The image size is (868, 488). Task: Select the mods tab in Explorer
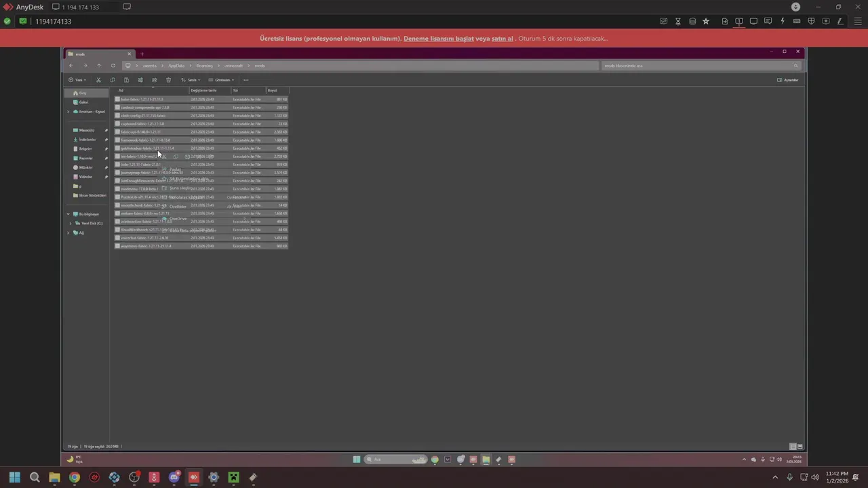pyautogui.click(x=100, y=54)
